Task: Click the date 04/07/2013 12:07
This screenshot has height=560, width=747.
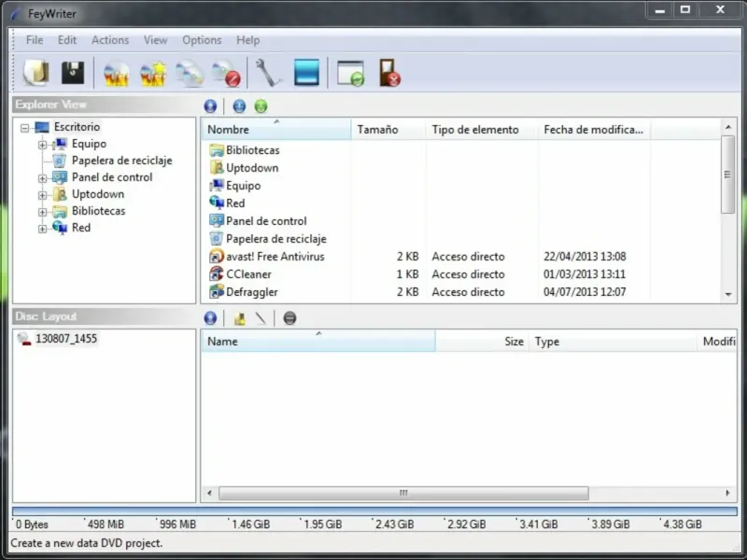Action: tap(585, 292)
